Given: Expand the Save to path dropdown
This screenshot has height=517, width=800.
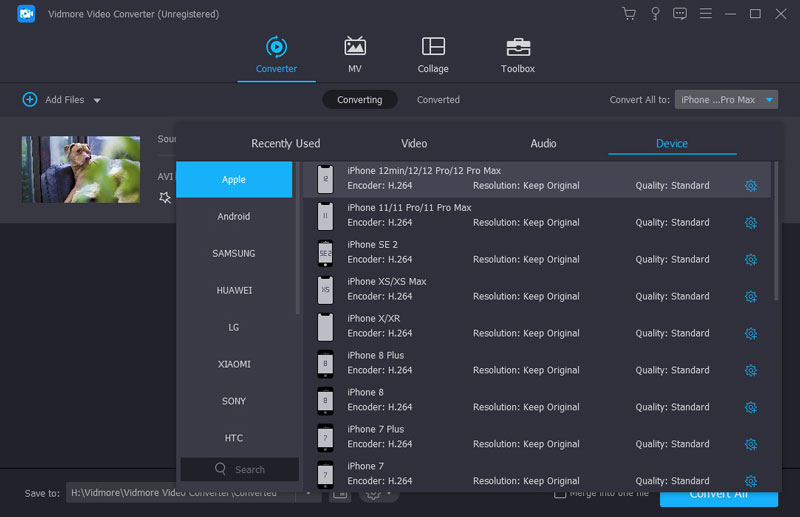Looking at the screenshot, I should 309,493.
